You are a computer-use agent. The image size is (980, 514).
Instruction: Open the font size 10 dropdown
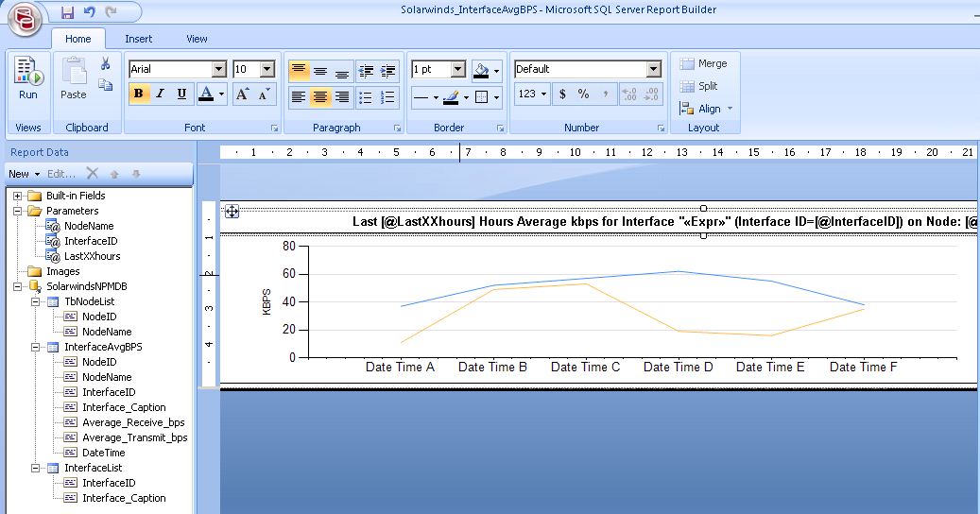point(267,69)
